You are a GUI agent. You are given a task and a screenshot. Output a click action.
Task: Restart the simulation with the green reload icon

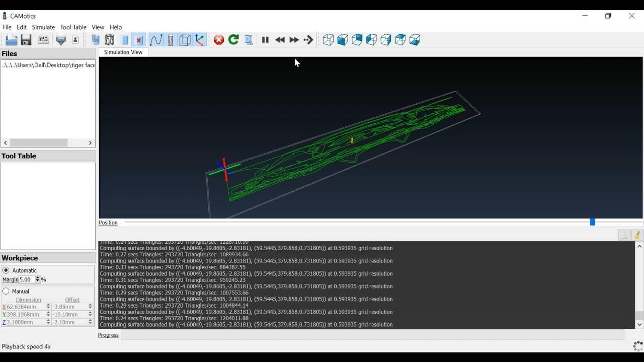[233, 40]
